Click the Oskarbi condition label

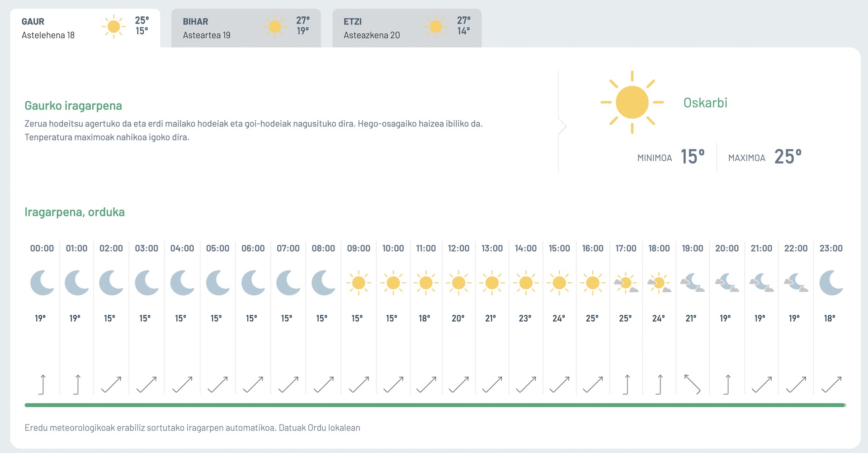pyautogui.click(x=705, y=103)
